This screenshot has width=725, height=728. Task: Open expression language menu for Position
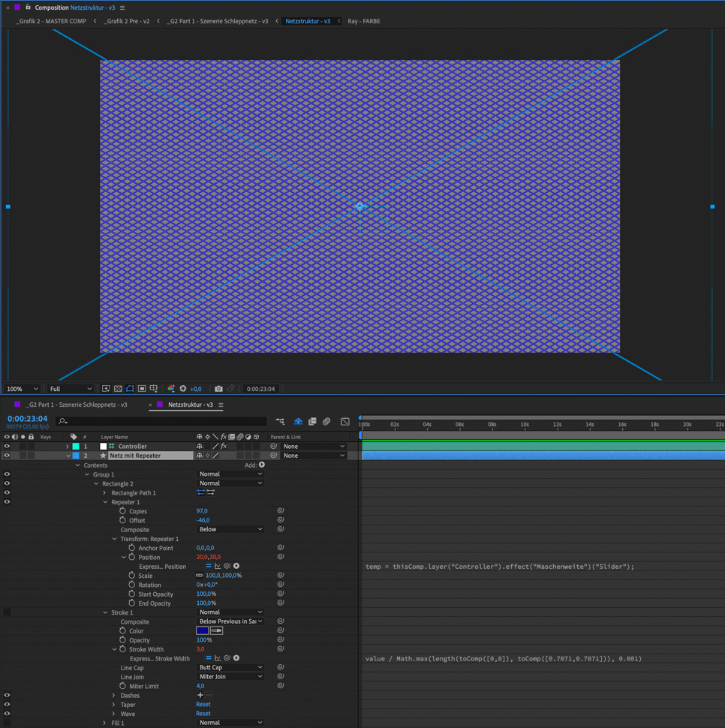[x=236, y=567]
